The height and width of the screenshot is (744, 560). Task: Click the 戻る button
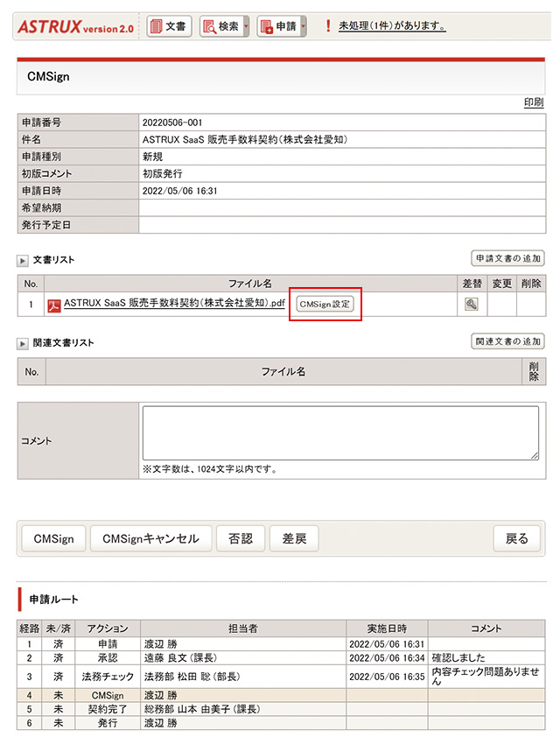[516, 538]
